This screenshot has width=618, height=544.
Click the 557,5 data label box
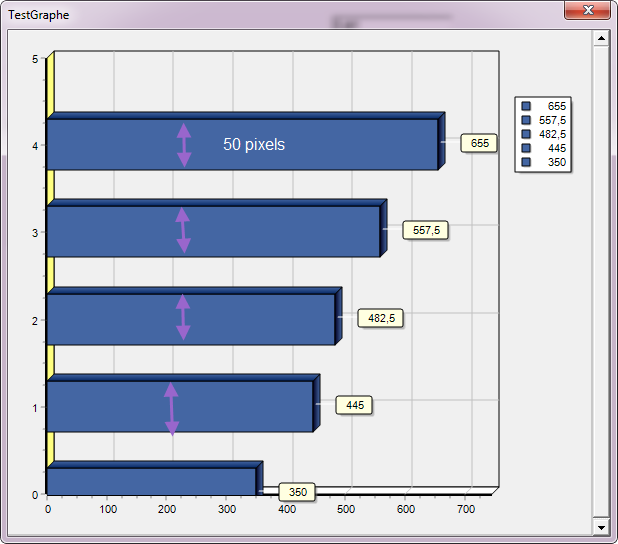[x=425, y=230]
